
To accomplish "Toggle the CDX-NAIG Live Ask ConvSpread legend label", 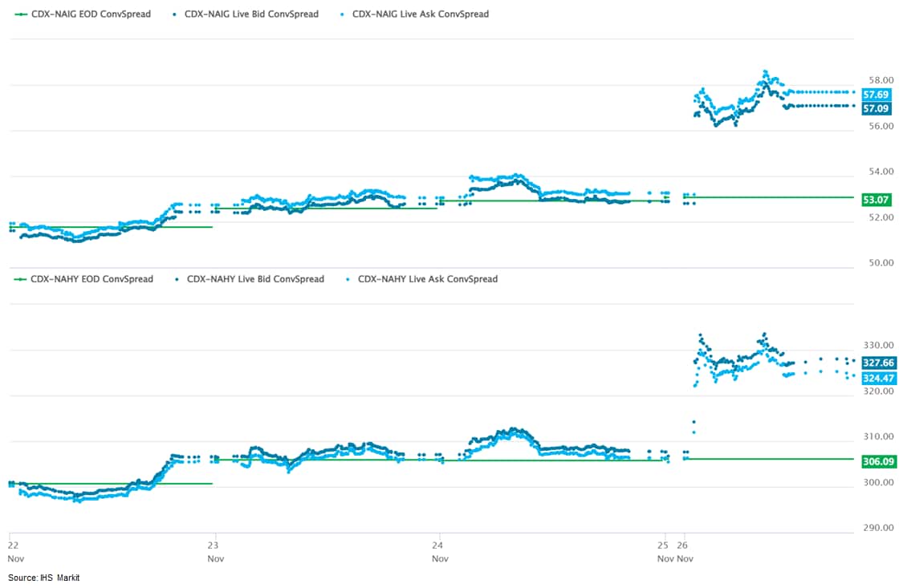I will click(421, 14).
